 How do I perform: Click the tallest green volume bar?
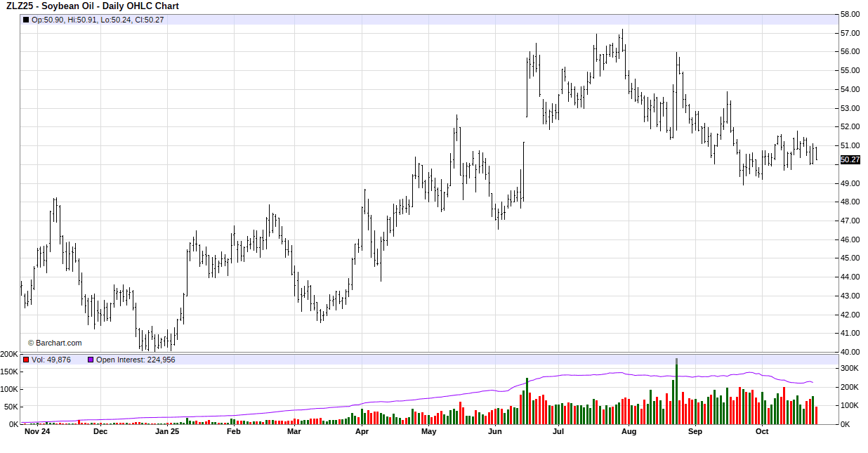pos(676,393)
